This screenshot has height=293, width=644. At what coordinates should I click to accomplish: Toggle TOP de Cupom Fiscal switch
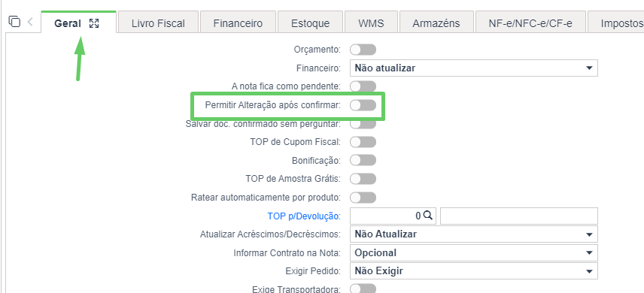click(363, 142)
